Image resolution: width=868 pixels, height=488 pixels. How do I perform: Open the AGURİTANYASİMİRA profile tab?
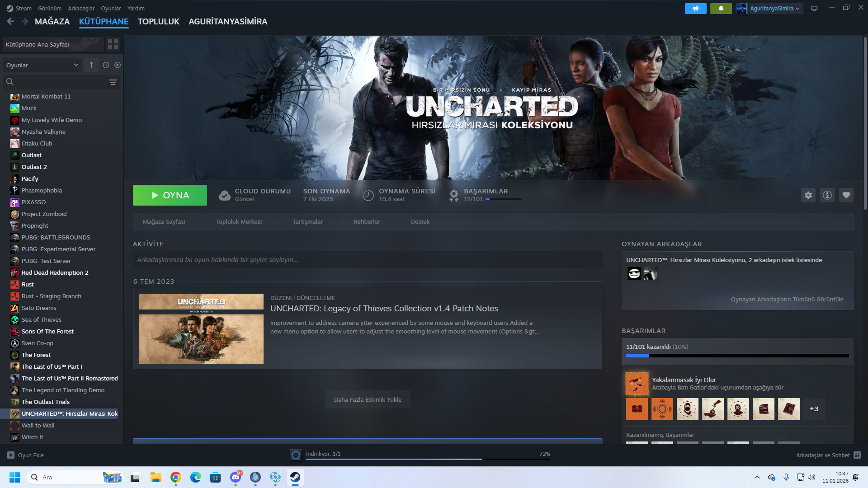click(x=228, y=21)
